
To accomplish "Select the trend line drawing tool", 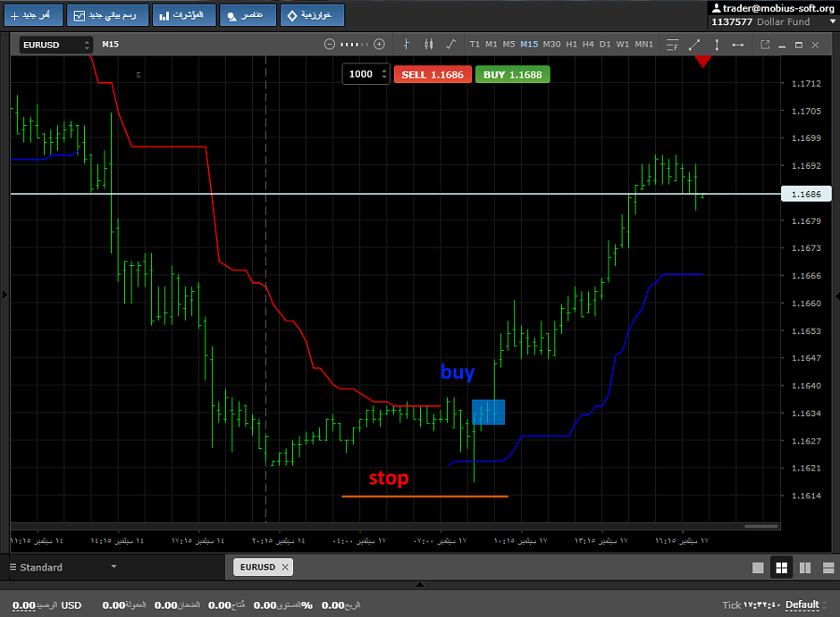I will (694, 45).
